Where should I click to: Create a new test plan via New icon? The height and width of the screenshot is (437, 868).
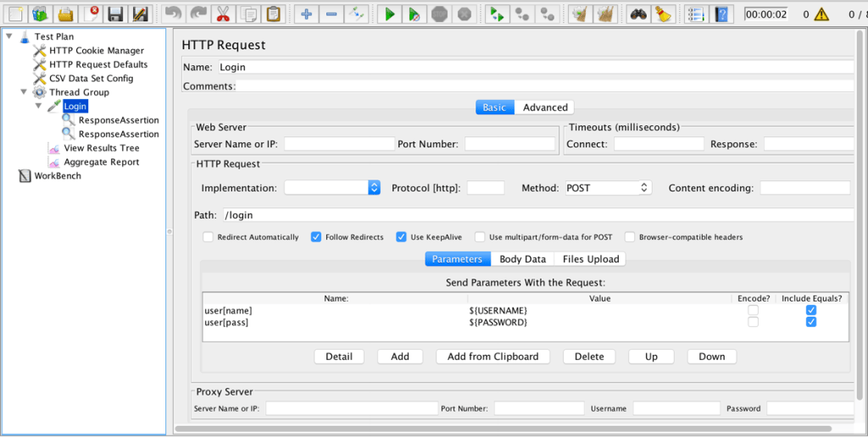(x=16, y=14)
